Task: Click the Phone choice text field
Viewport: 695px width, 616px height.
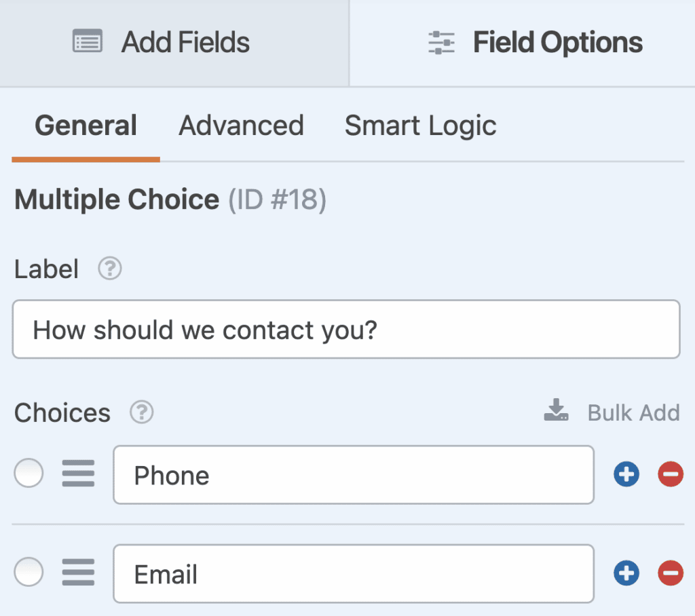Action: pyautogui.click(x=353, y=474)
